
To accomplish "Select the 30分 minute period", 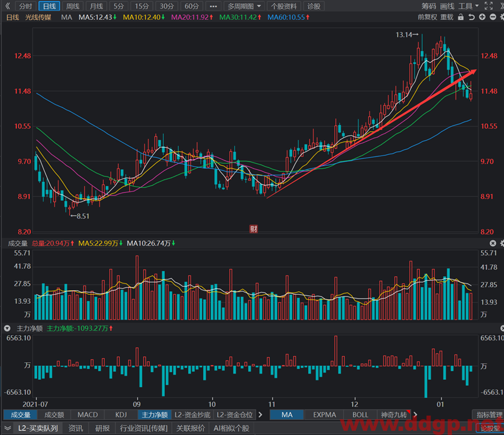I will click(x=167, y=6).
